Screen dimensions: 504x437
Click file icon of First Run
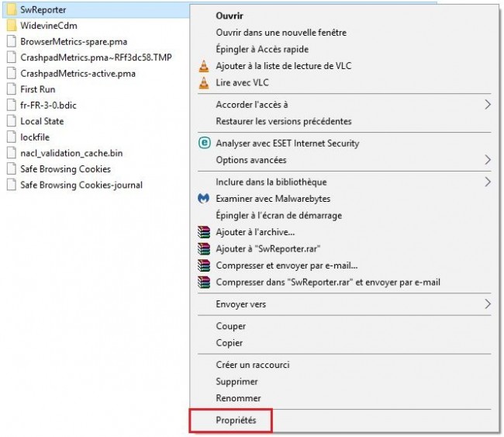(x=12, y=89)
